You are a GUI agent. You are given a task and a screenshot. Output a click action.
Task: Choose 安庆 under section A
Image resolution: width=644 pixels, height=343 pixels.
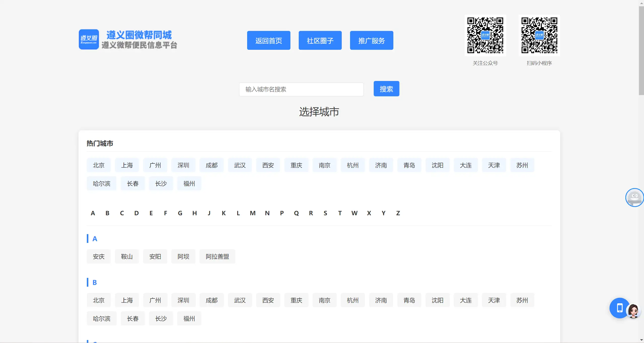(98, 256)
